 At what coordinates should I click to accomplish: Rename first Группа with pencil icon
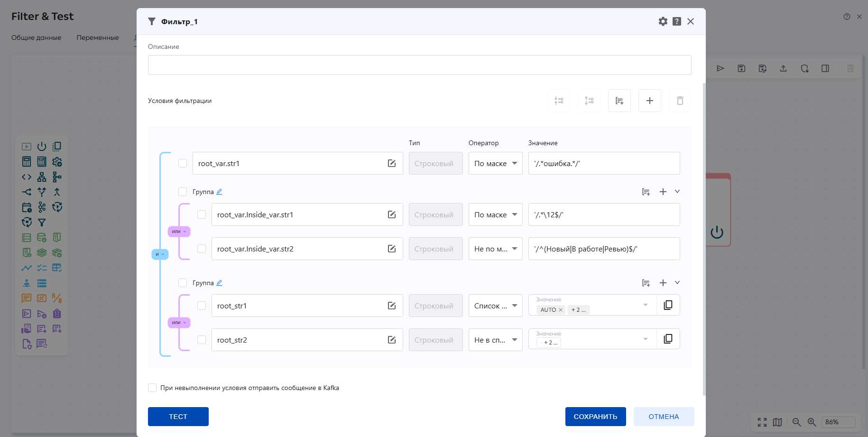219,192
